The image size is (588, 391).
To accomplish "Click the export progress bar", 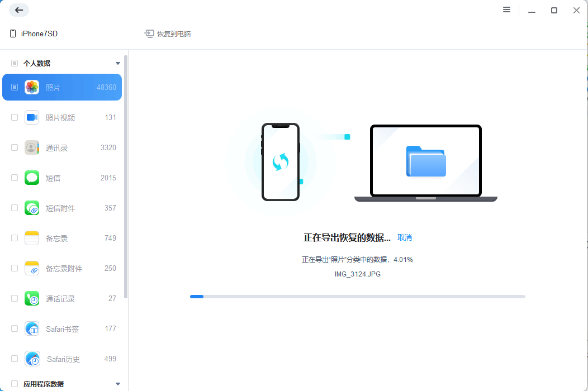I will 358,297.
